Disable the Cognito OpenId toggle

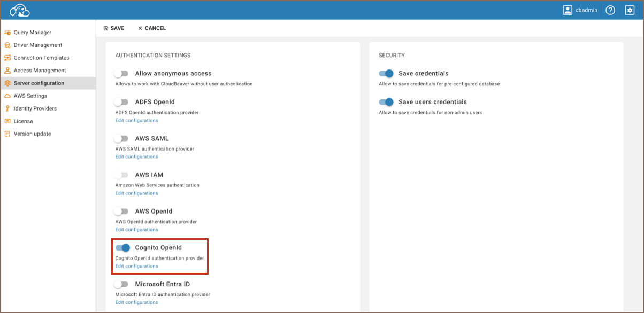[x=122, y=248]
